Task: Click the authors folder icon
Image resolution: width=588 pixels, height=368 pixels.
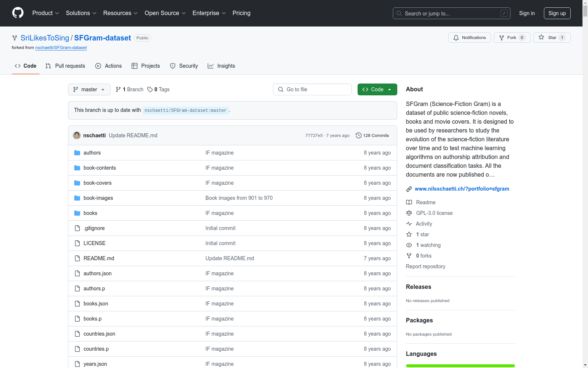Action: pyautogui.click(x=77, y=153)
